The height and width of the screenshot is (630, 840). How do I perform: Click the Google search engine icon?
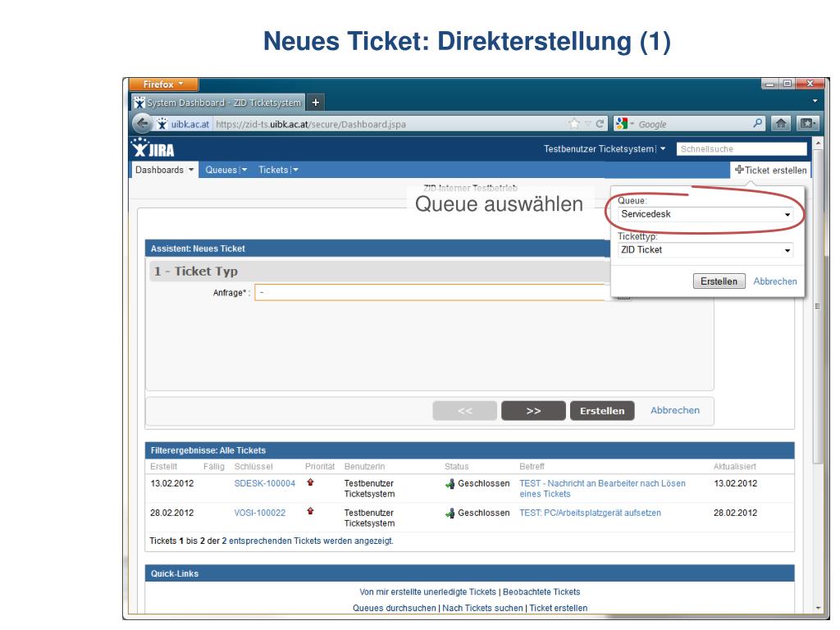622,124
